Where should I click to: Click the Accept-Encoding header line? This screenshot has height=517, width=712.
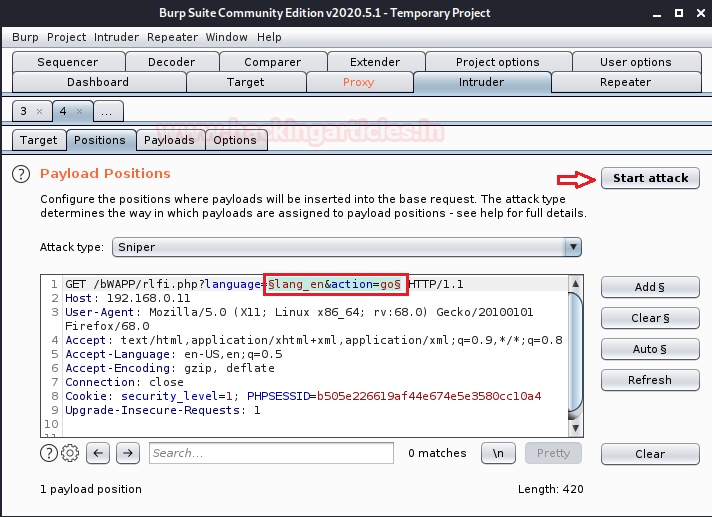point(170,368)
